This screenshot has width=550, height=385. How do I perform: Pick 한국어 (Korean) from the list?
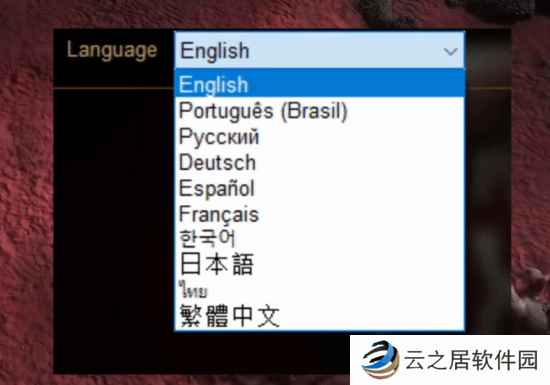pos(320,238)
